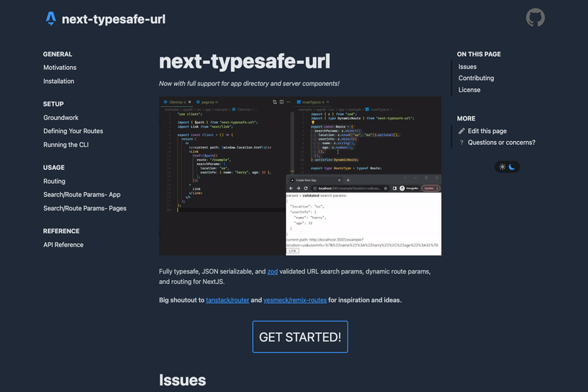The width and height of the screenshot is (588, 392).
Task: Open Running the CLI page
Action: coord(66,145)
